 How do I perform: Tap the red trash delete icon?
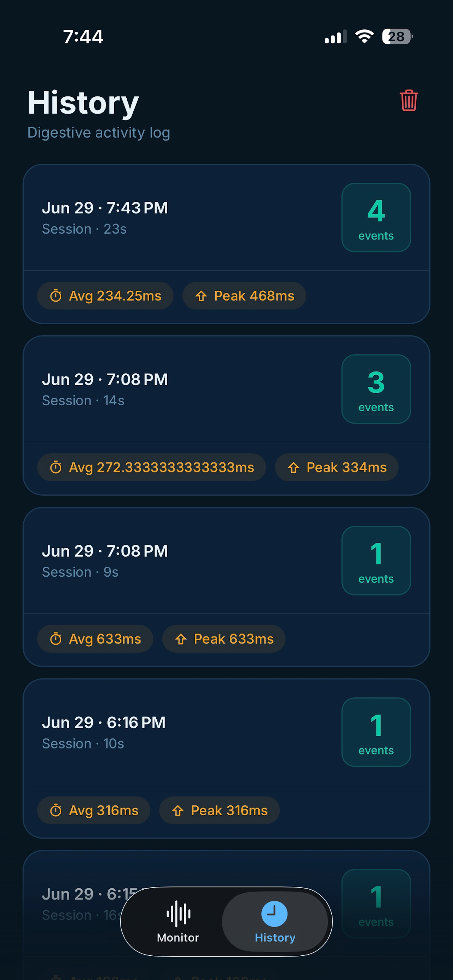click(409, 101)
